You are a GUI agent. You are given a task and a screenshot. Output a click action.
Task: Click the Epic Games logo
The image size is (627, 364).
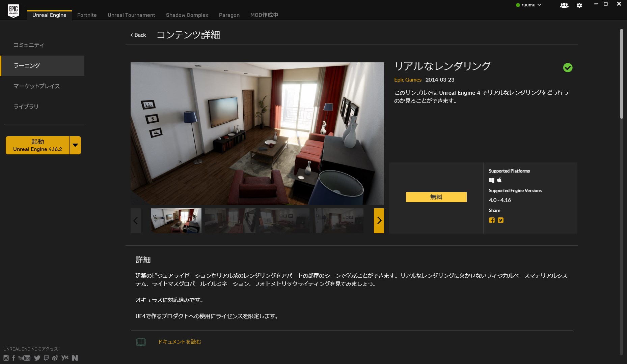click(x=13, y=11)
